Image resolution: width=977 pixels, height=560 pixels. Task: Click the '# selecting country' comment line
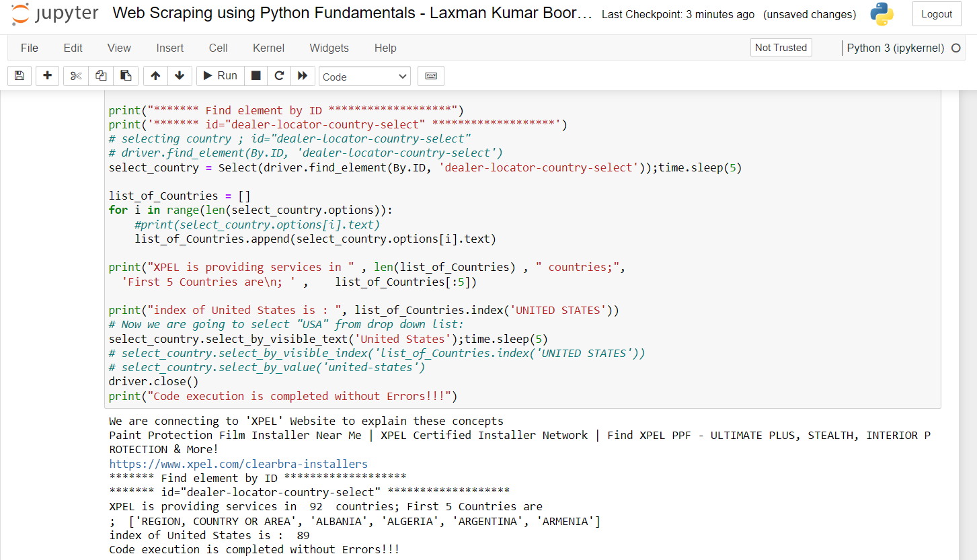pos(290,138)
